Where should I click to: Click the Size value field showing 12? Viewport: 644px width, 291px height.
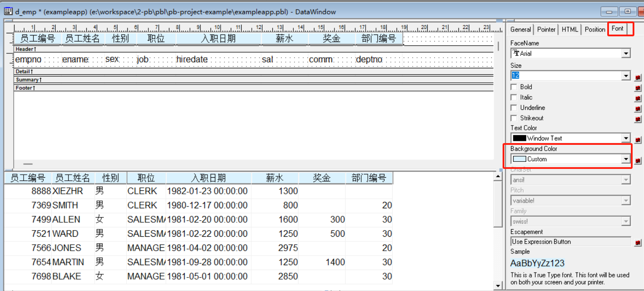(x=567, y=76)
